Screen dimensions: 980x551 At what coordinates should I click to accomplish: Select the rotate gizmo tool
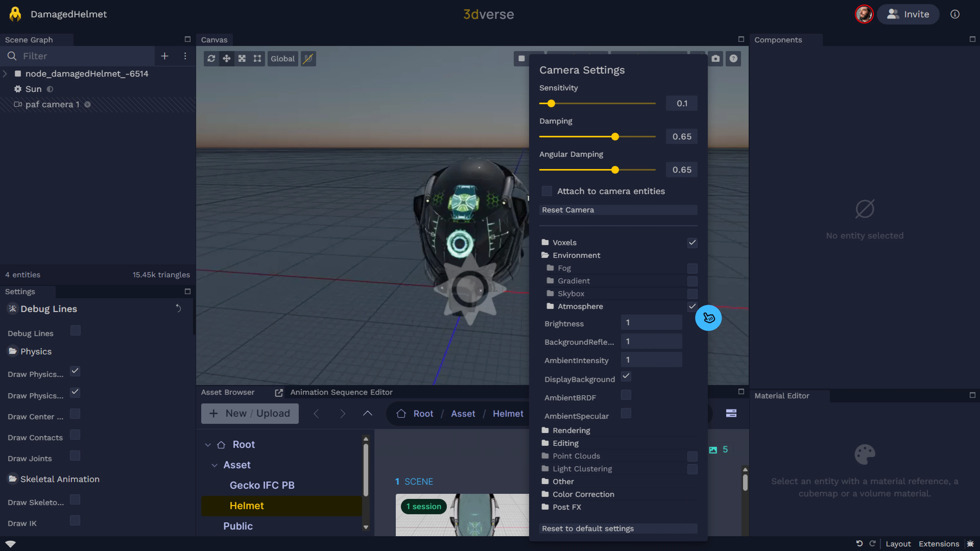pyautogui.click(x=211, y=59)
